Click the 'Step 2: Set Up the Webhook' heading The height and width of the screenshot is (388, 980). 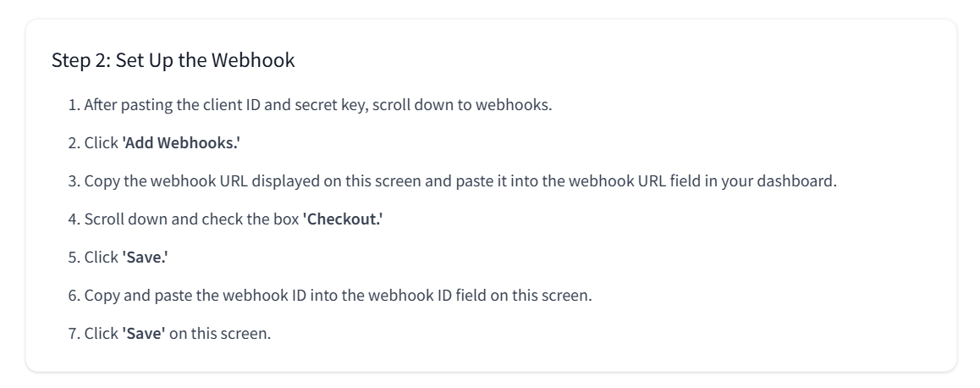173,61
